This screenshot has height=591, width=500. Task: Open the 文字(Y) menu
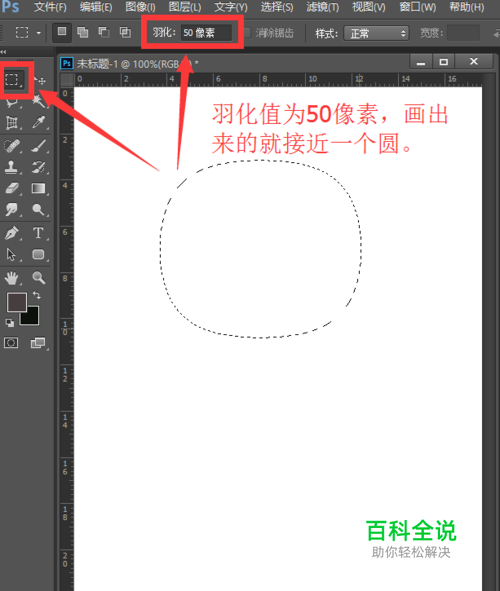(231, 7)
